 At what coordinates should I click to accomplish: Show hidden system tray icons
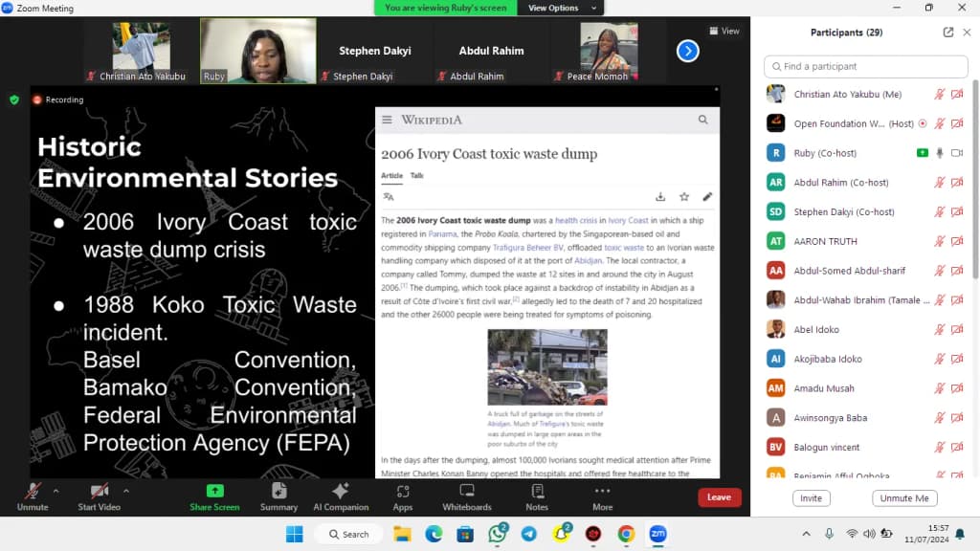click(806, 534)
